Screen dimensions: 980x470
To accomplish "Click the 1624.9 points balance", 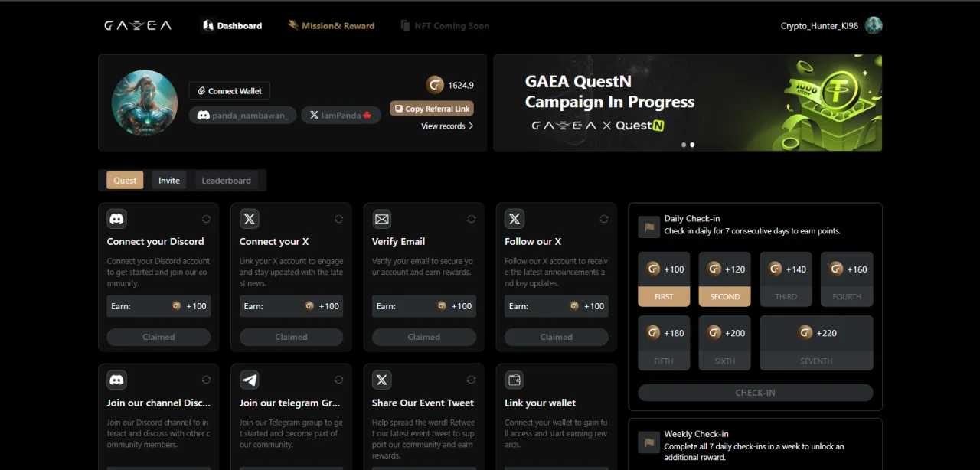I will tap(461, 85).
